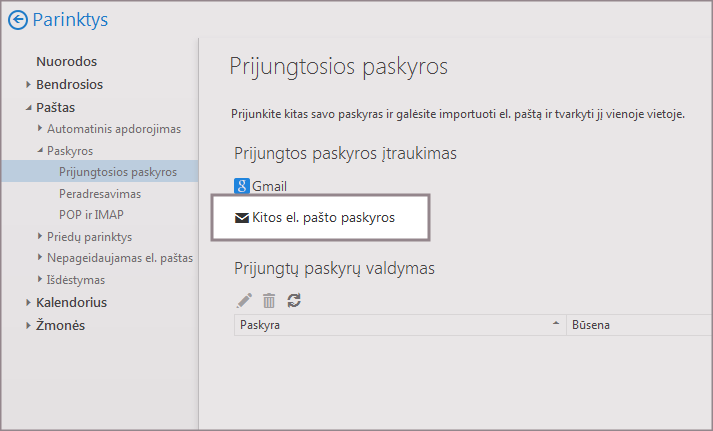Click the back arrow icon beside Parinktys
Image resolution: width=713 pixels, height=431 pixels.
point(17,19)
